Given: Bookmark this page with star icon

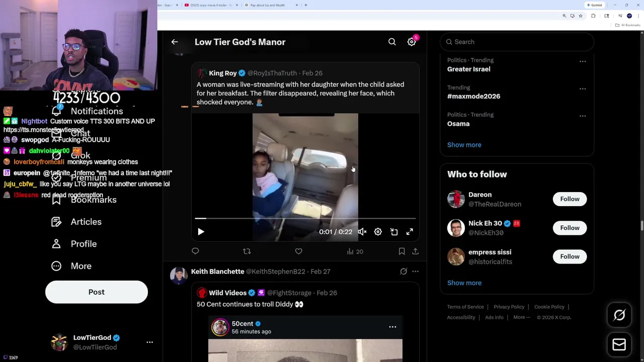Looking at the screenshot, I should click(x=580, y=16).
